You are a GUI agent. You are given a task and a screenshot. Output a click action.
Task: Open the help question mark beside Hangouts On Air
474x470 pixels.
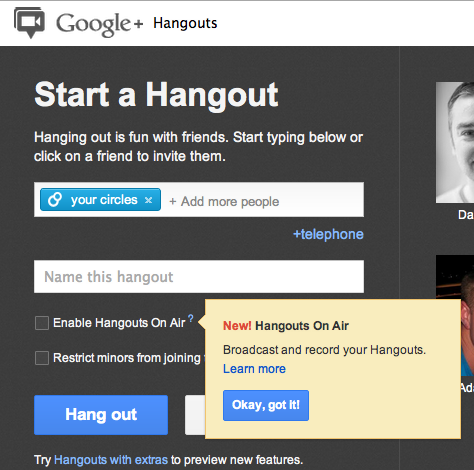point(191,318)
